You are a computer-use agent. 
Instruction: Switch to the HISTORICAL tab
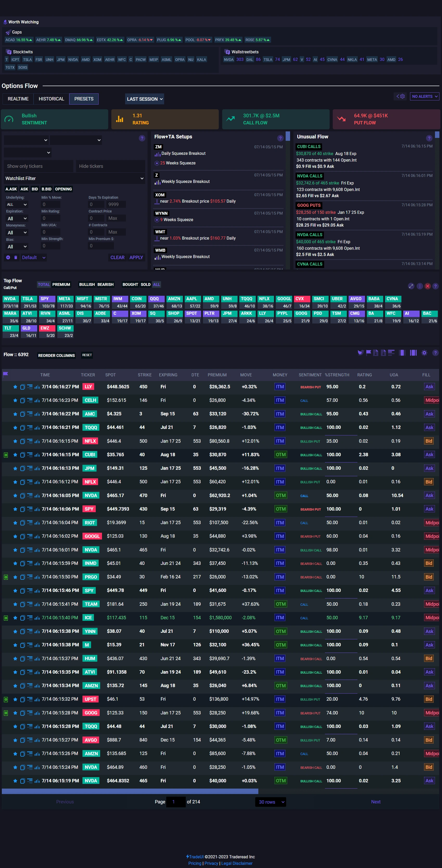(x=51, y=99)
